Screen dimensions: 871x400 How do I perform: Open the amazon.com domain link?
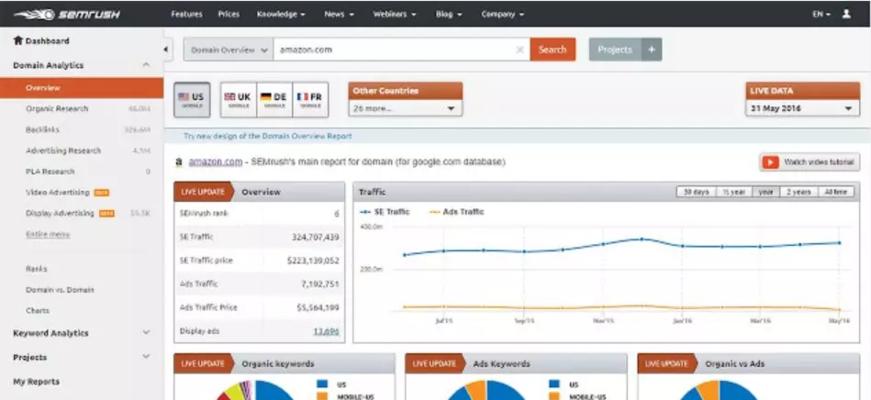click(216, 162)
